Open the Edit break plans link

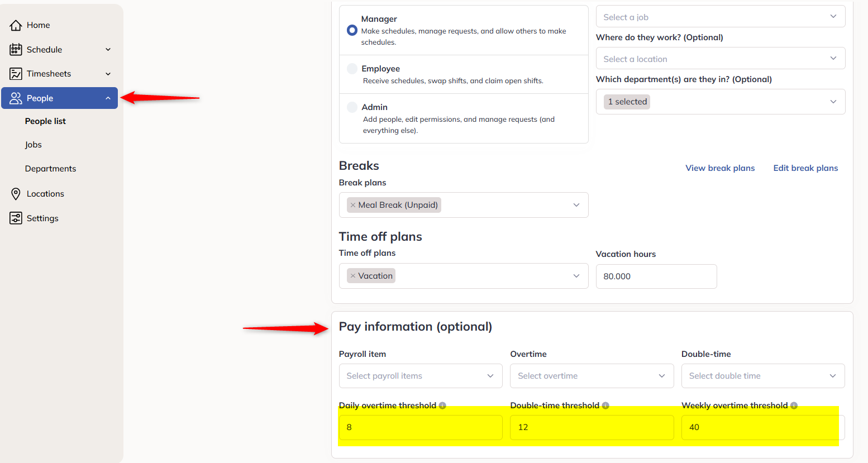(805, 168)
